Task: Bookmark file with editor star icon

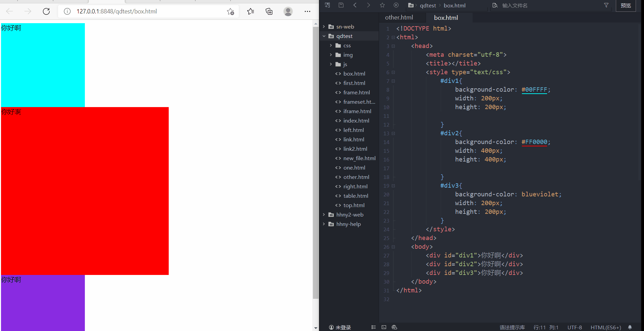Action: pyautogui.click(x=382, y=5)
